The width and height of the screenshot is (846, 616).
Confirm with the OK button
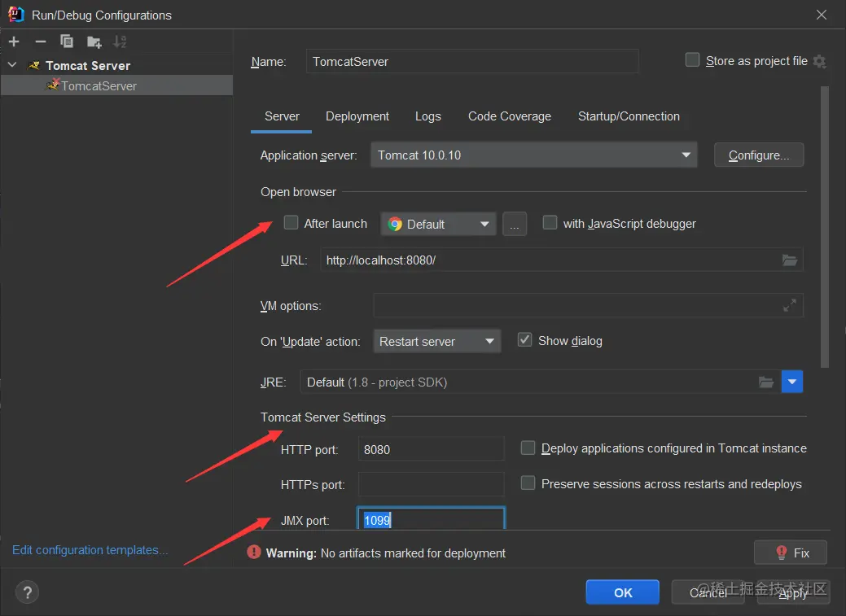tap(623, 592)
